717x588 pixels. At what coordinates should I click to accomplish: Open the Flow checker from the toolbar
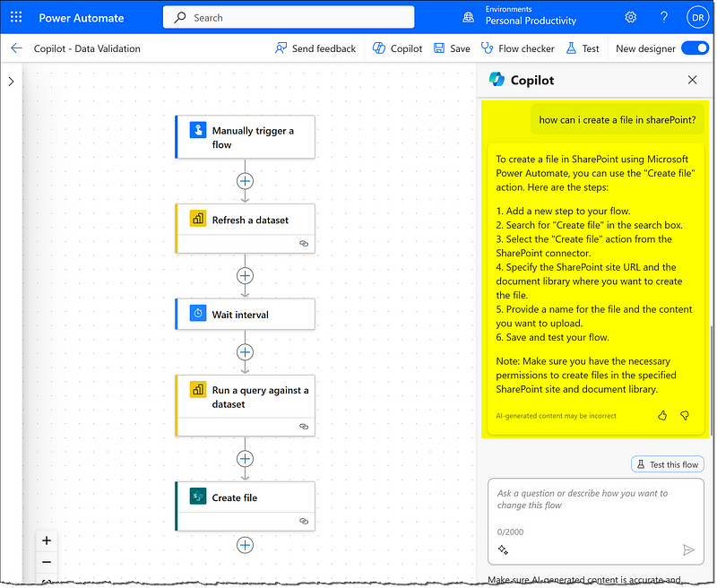click(x=518, y=48)
